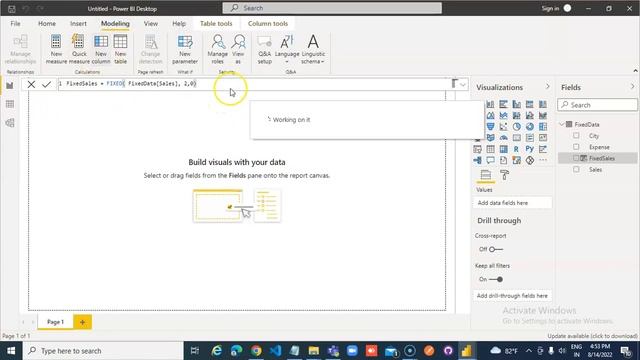Open the File menu

(x=16, y=24)
